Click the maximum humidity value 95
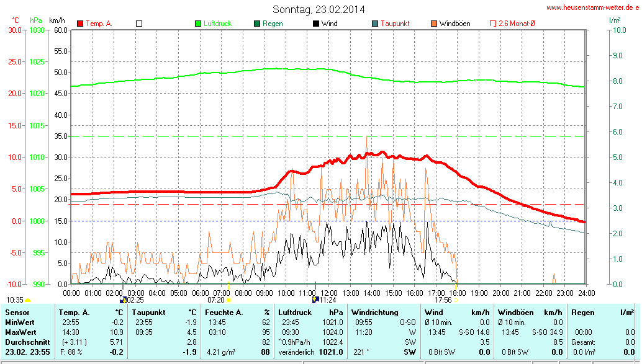The image size is (642, 364). coord(266,332)
